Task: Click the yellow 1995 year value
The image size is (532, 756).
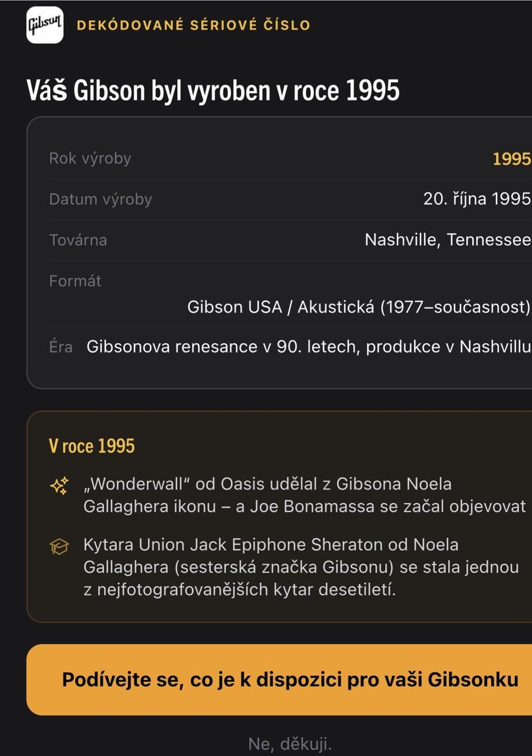Action: point(511,159)
